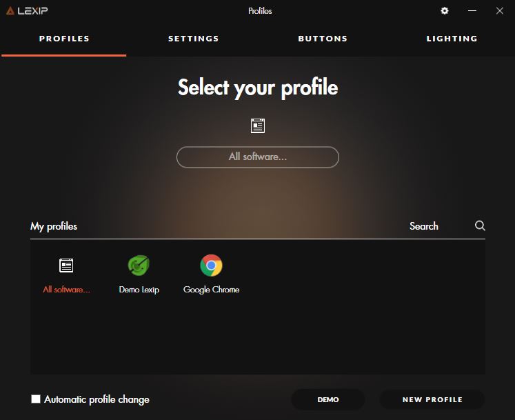
Task: Select the Profiles tab
Action: pos(64,39)
